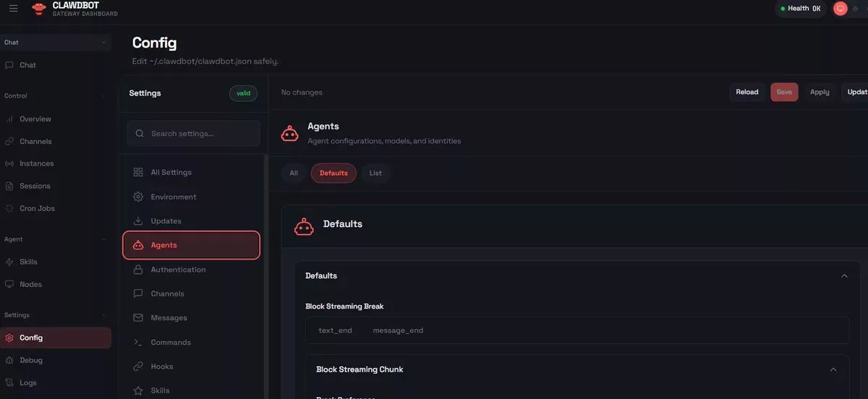
Task: Collapse the Control sidebar section
Action: point(103,95)
